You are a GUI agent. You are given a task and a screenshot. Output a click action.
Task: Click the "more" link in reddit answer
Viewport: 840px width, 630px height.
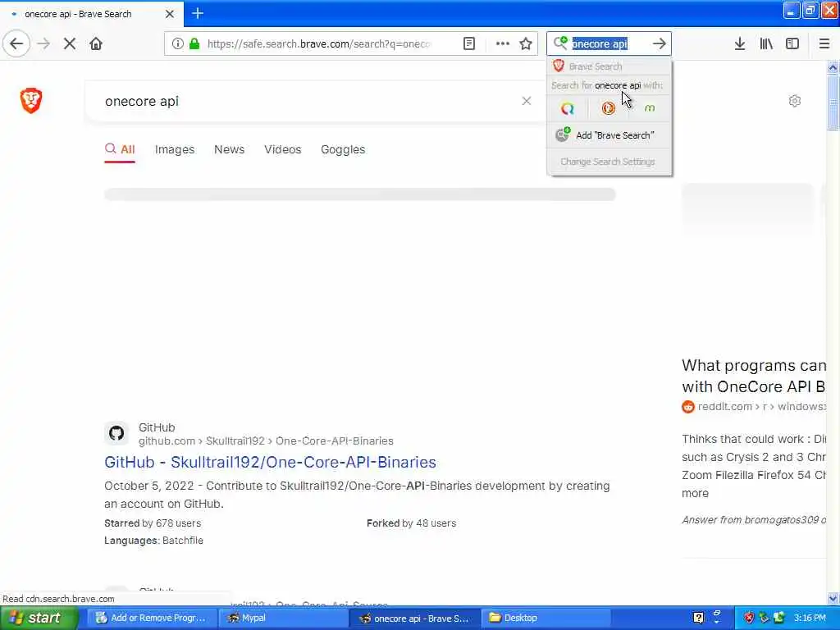(x=695, y=493)
